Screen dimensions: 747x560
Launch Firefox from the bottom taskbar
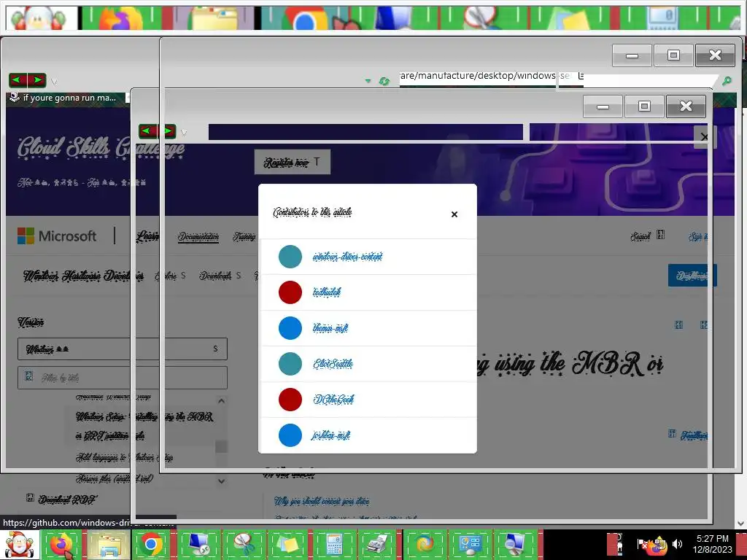click(x=61, y=544)
